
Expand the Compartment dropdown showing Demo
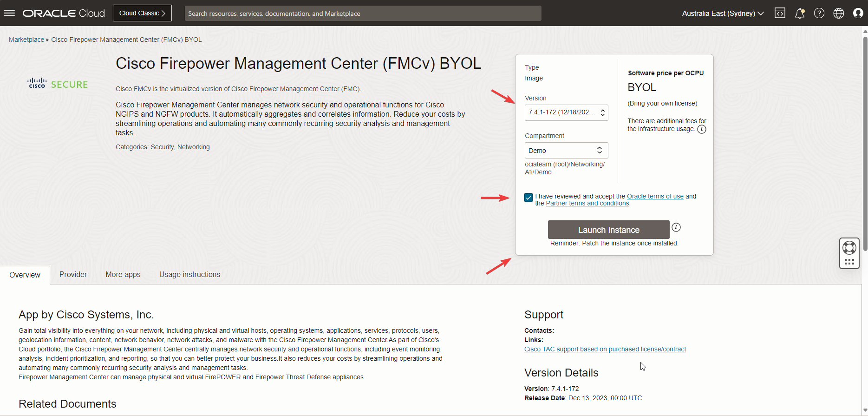pos(566,151)
